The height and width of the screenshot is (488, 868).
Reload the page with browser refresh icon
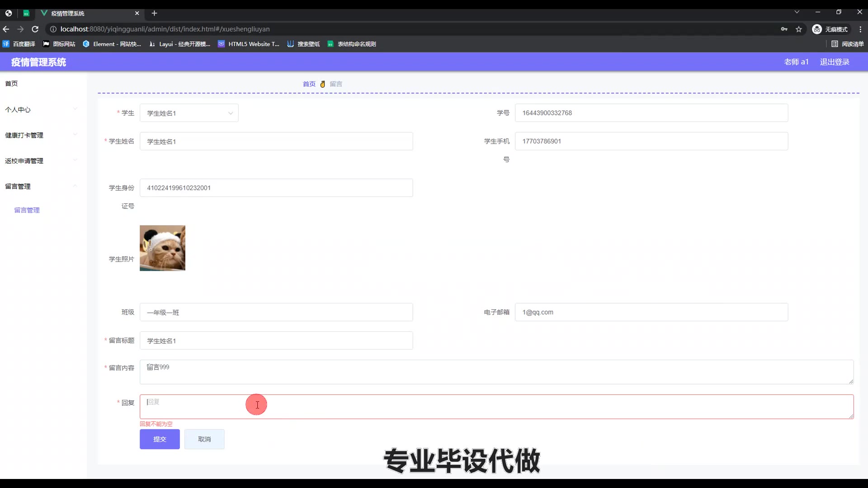(35, 29)
